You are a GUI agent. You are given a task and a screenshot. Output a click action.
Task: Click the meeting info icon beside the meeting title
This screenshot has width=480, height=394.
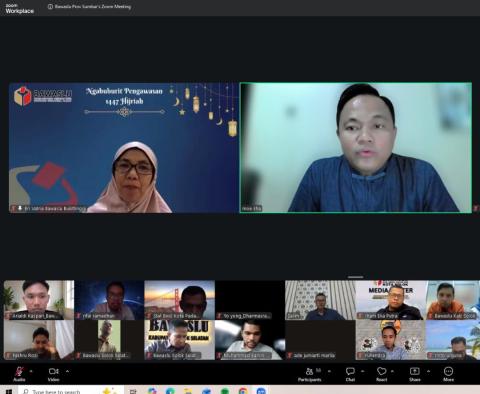(x=50, y=7)
